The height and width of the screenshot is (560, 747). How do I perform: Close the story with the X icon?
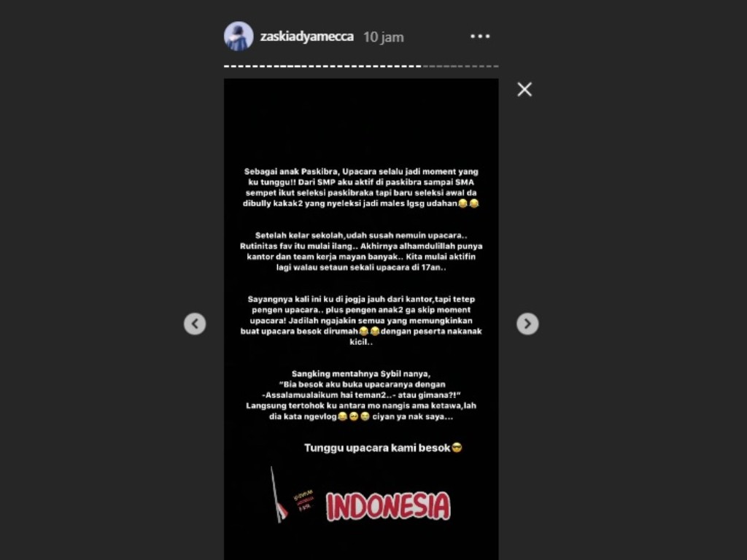pyautogui.click(x=525, y=89)
